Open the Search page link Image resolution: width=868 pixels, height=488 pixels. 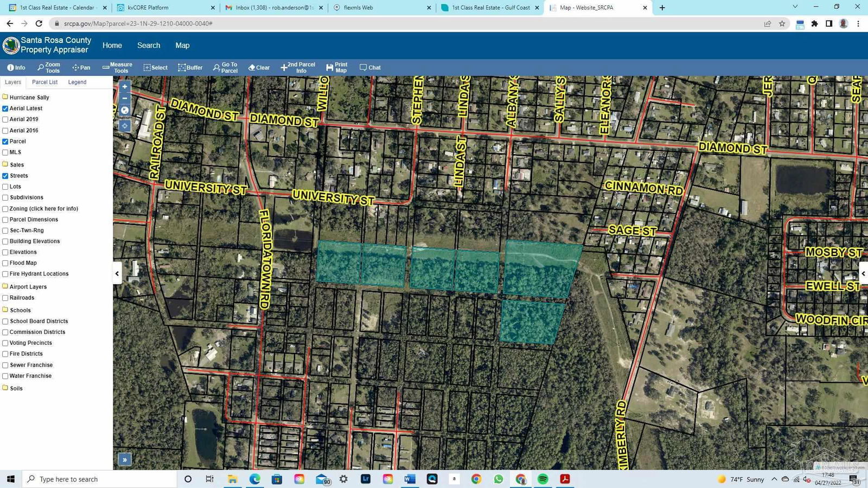(149, 46)
